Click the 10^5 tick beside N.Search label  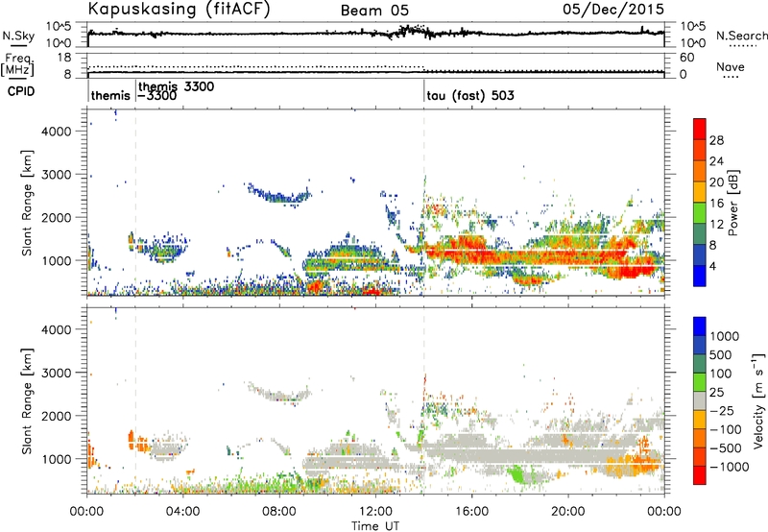click(x=693, y=27)
